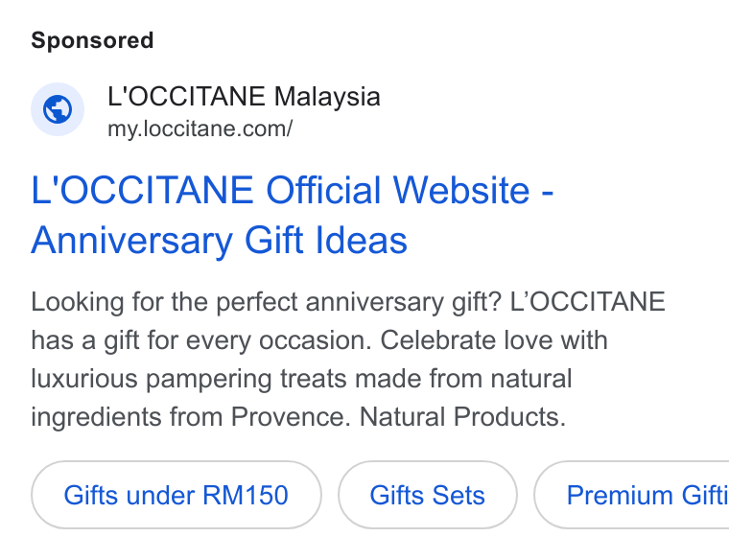Click the word Provence in the description

[x=291, y=416]
